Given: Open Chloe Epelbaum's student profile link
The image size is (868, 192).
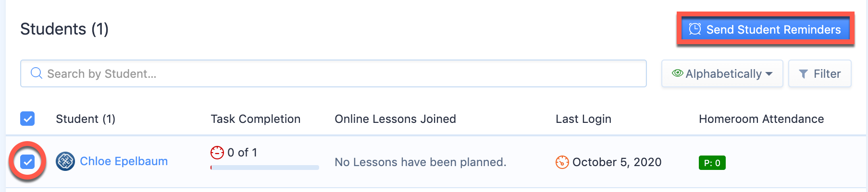Looking at the screenshot, I should 124,161.
